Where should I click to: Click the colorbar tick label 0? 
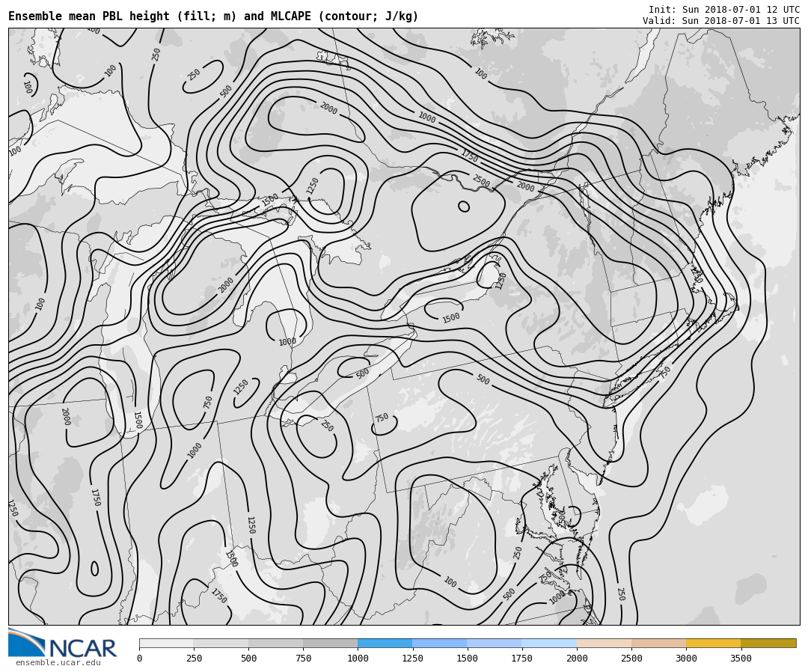tap(140, 658)
